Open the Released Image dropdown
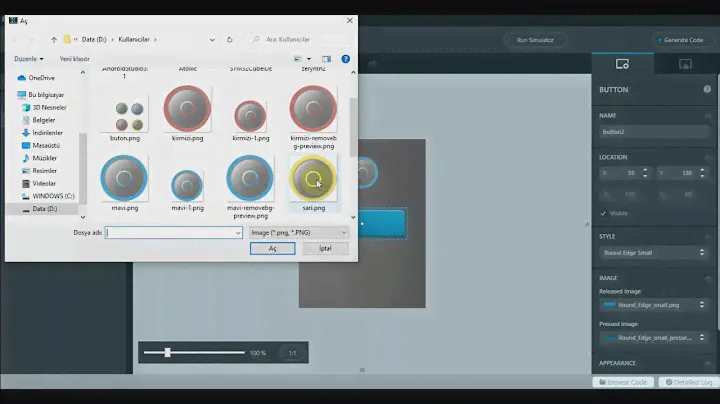The width and height of the screenshot is (720, 404). pos(653,304)
